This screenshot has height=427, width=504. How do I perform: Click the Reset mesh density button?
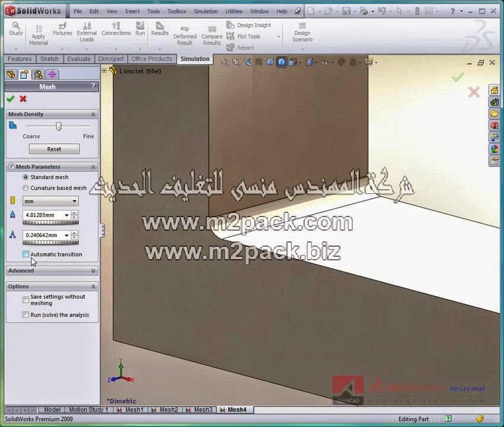(55, 149)
